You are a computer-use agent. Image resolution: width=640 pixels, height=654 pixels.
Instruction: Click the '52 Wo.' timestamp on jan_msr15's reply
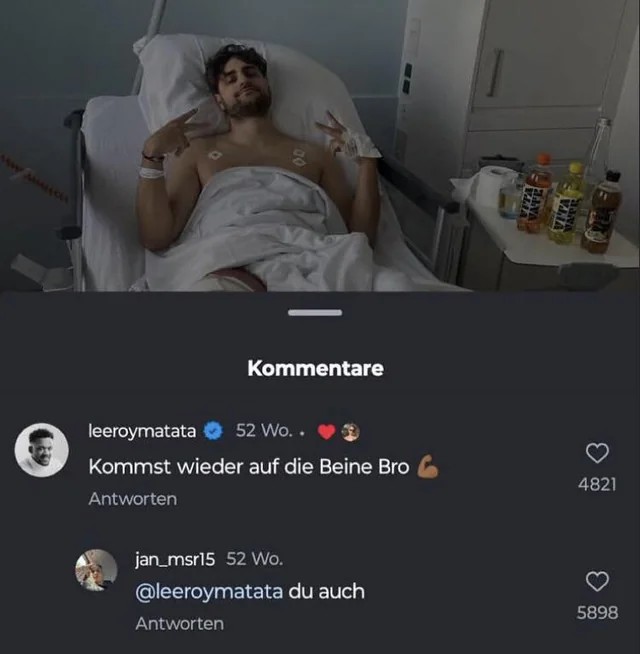[x=255, y=558]
